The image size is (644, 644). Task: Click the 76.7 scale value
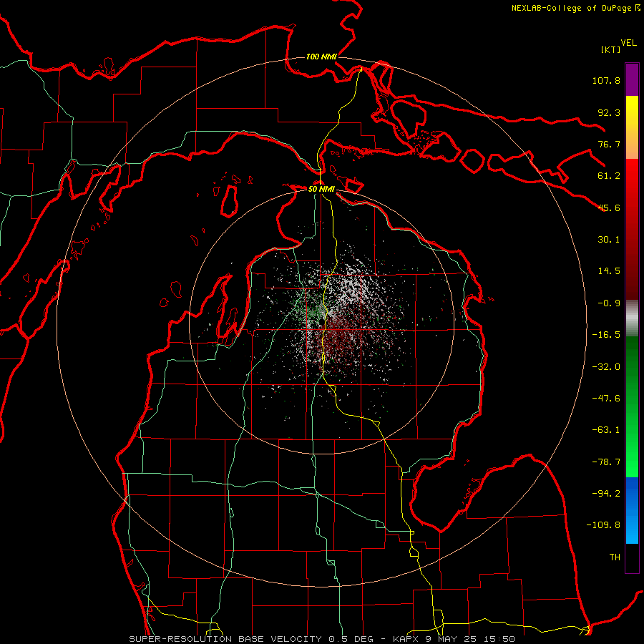609,144
